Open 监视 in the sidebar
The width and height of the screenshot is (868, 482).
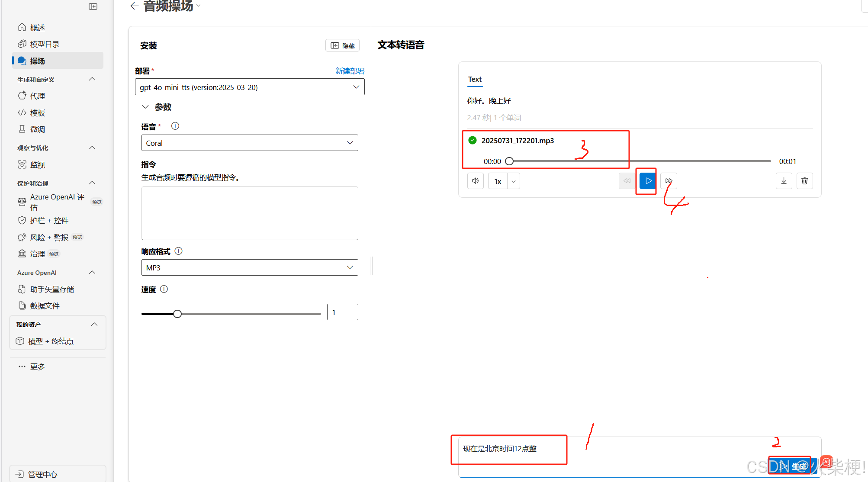[58, 165]
